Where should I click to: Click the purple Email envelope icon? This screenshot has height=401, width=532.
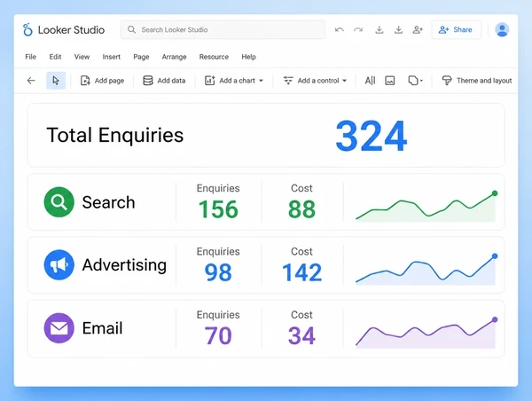59,328
